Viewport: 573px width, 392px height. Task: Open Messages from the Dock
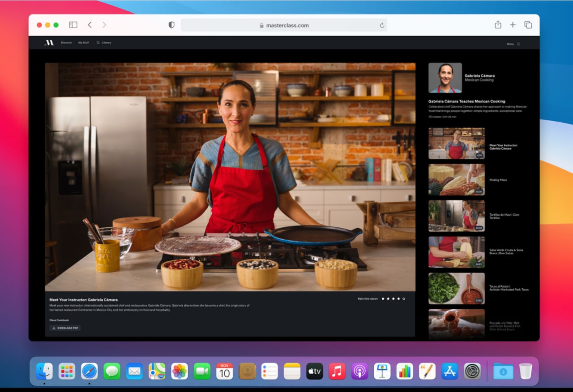(x=112, y=371)
